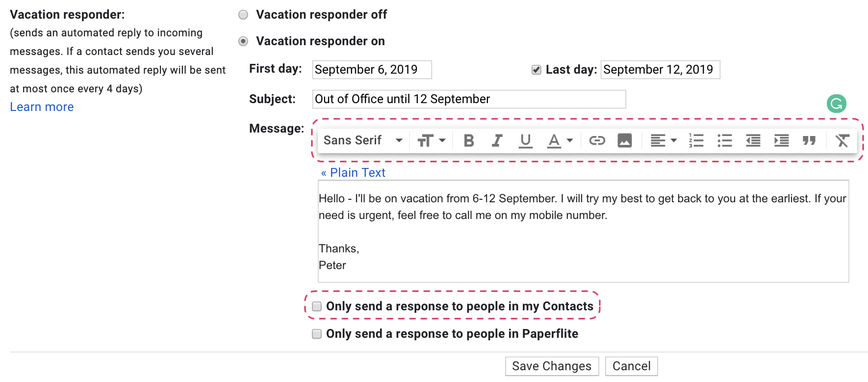Check only respond to people in Paperflite
The width and height of the screenshot is (868, 382).
click(x=317, y=334)
